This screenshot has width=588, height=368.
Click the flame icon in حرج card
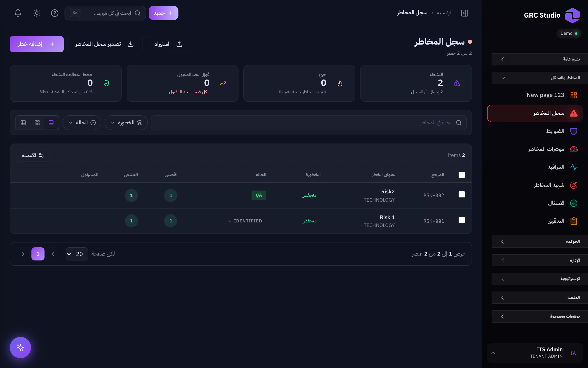point(340,83)
